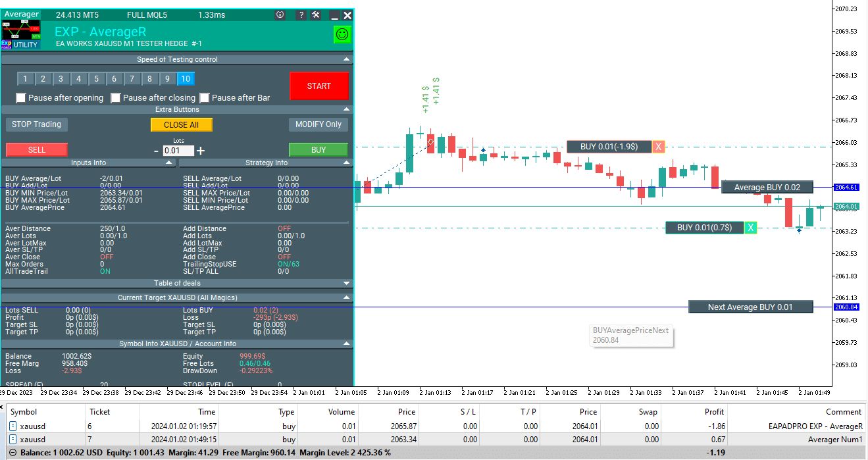
Task: Collapse the Speed of Testing control section
Action: tap(347, 59)
